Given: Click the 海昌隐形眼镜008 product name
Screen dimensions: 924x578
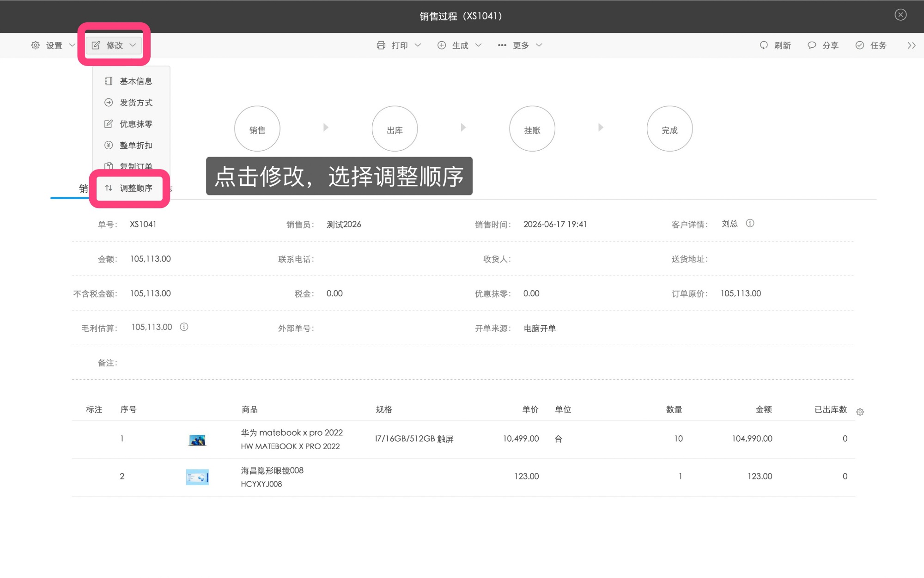Looking at the screenshot, I should coord(272,471).
